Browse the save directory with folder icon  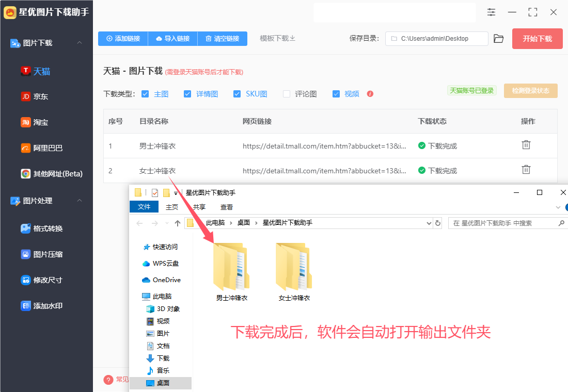(499, 39)
